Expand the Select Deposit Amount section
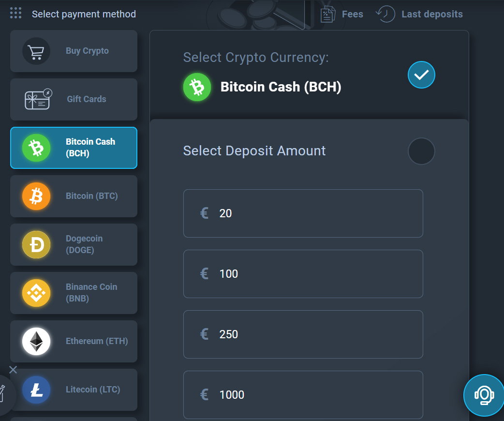Viewport: 504px width, 421px height. [x=254, y=151]
